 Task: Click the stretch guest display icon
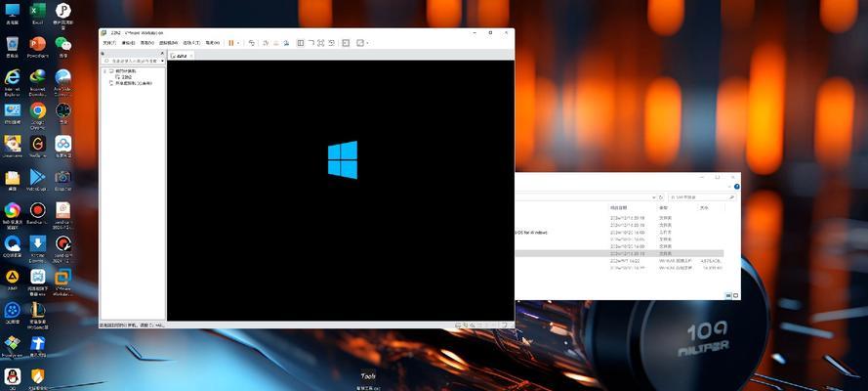(360, 43)
